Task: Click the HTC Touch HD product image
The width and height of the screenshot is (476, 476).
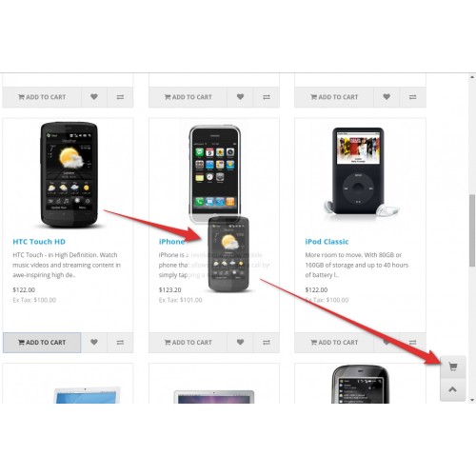Action: [69, 175]
